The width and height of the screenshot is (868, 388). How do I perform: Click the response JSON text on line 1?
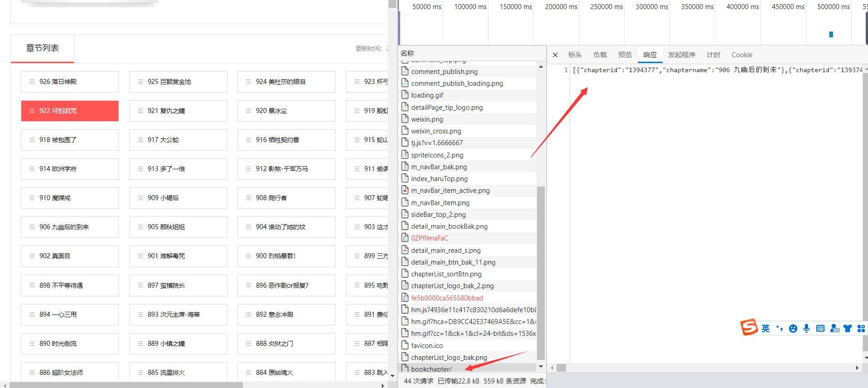717,70
